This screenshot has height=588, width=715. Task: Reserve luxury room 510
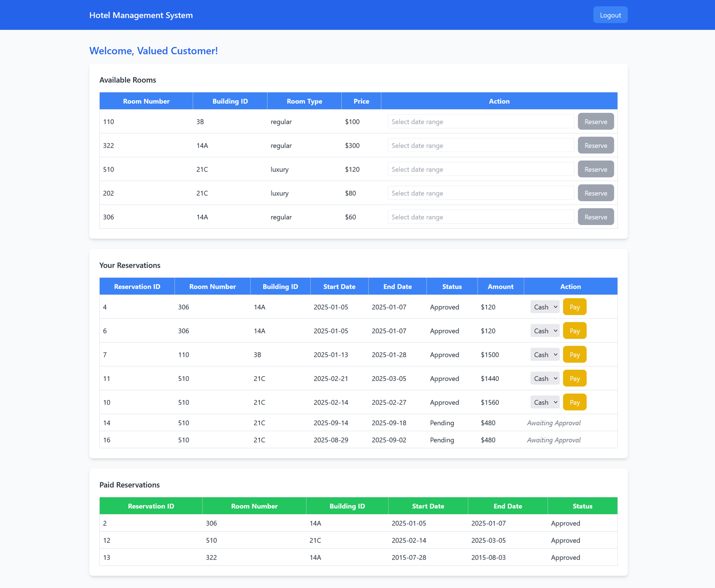pyautogui.click(x=595, y=169)
